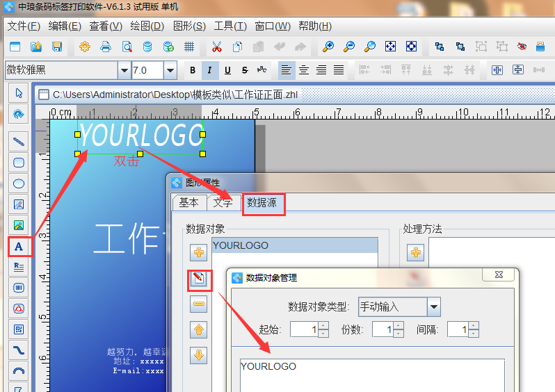Switch to the 基本 tab
Image resolution: width=555 pixels, height=392 pixels.
(x=188, y=202)
